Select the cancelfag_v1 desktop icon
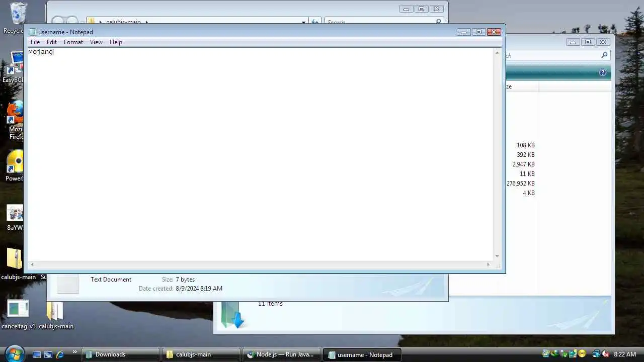644x362 pixels. [19, 314]
